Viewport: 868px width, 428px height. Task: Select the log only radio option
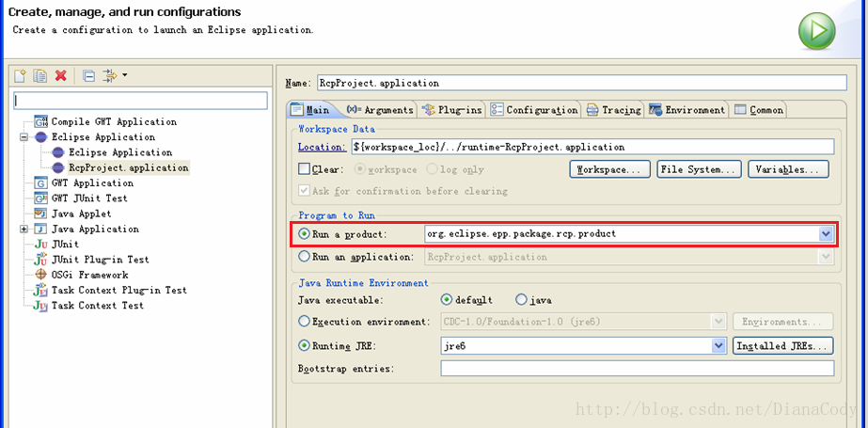point(432,169)
